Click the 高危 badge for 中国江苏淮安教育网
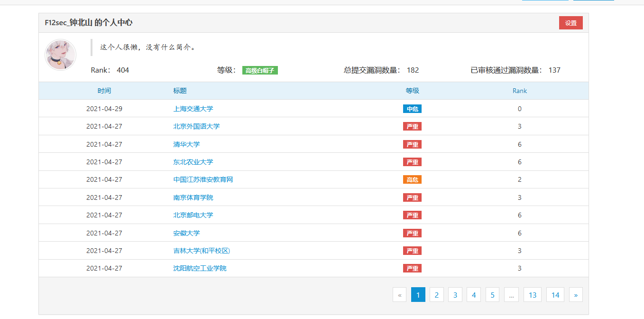This screenshot has height=319, width=644. click(x=412, y=179)
